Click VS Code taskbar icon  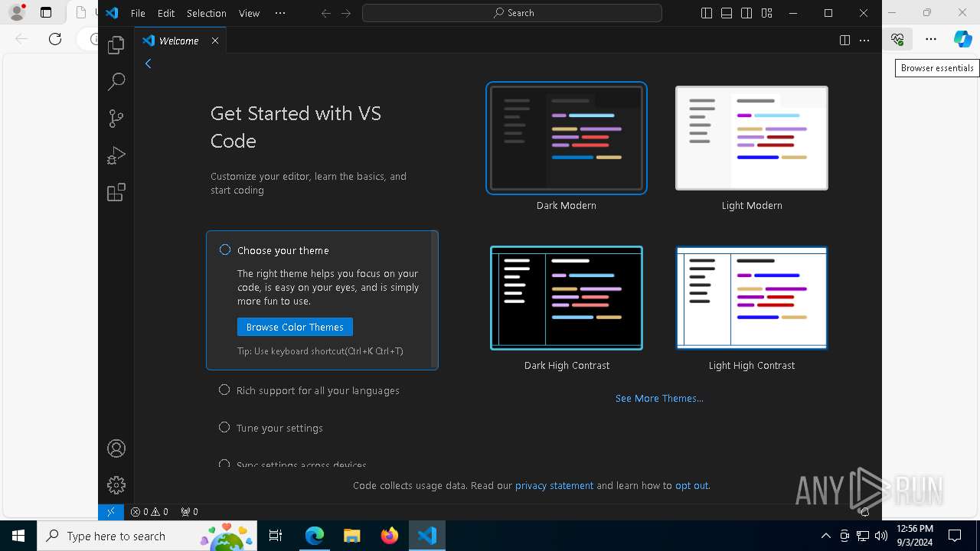click(427, 536)
